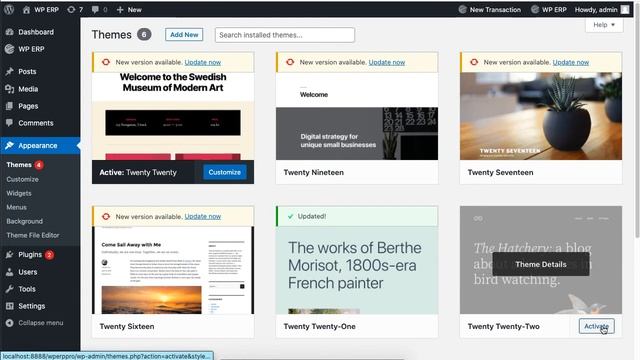Click the Media library icon
The image size is (640, 360).
pyautogui.click(x=10, y=89)
